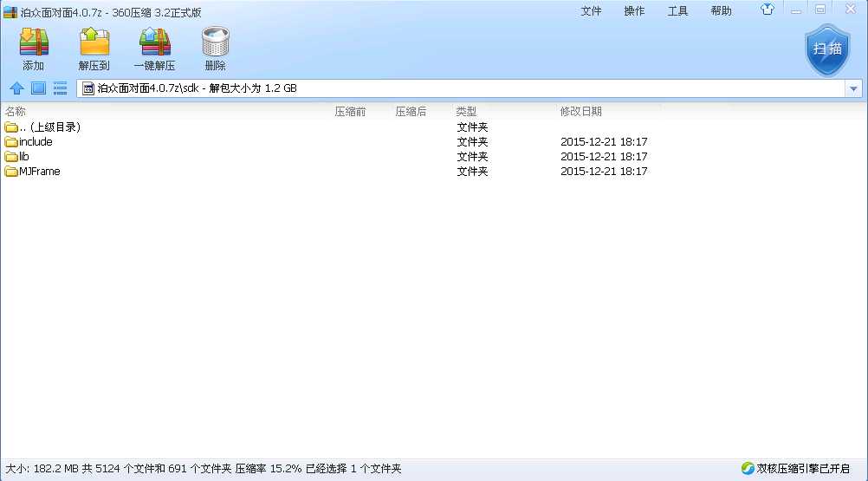Screen dimensions: 868x481
Task: Open the 工具 menu
Action: click(x=677, y=11)
